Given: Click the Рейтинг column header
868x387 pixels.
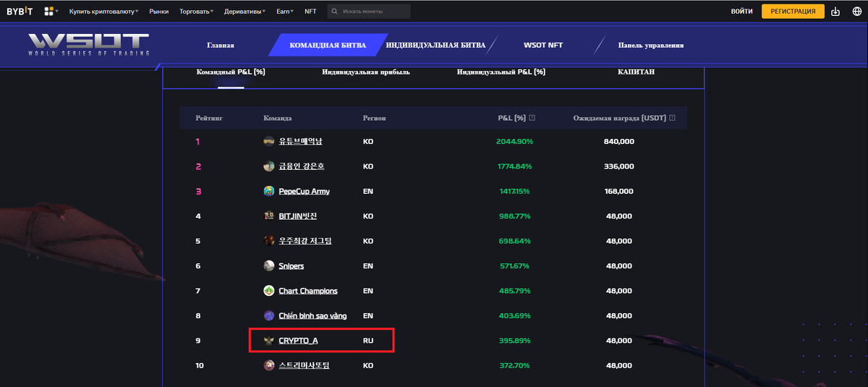Looking at the screenshot, I should click(210, 118).
